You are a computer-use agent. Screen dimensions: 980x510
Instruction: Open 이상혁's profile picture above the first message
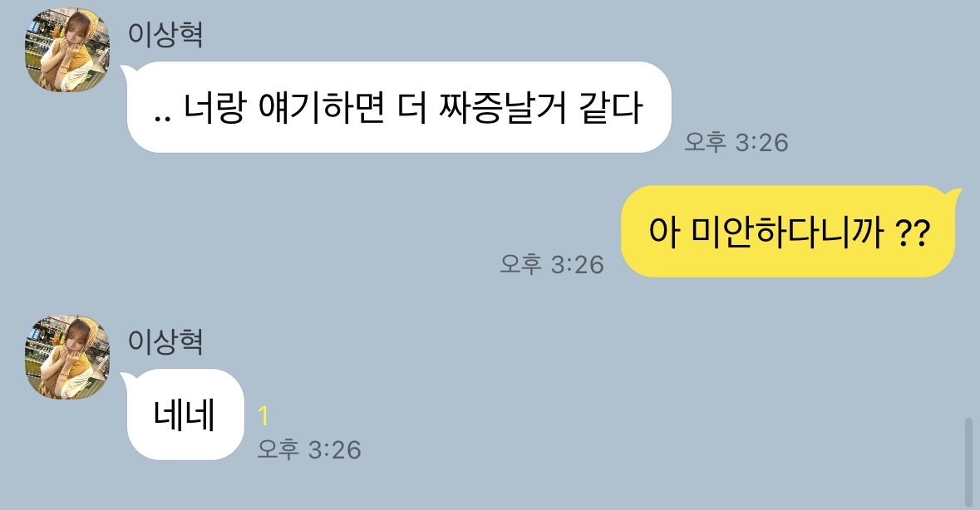(66, 50)
